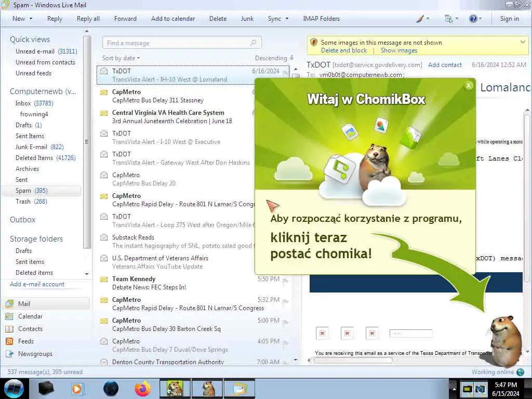Open the Outbox folder
Image resolution: width=532 pixels, height=399 pixels.
click(x=22, y=220)
